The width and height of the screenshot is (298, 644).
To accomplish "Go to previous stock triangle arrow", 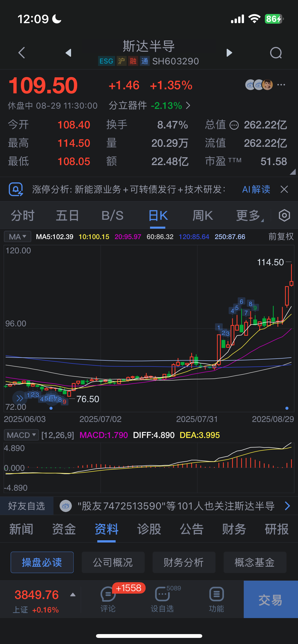I will tap(68, 53).
